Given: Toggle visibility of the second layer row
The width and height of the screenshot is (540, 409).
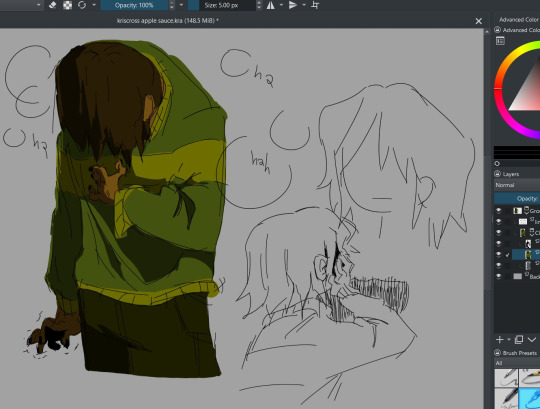Looking at the screenshot, I should point(498,221).
